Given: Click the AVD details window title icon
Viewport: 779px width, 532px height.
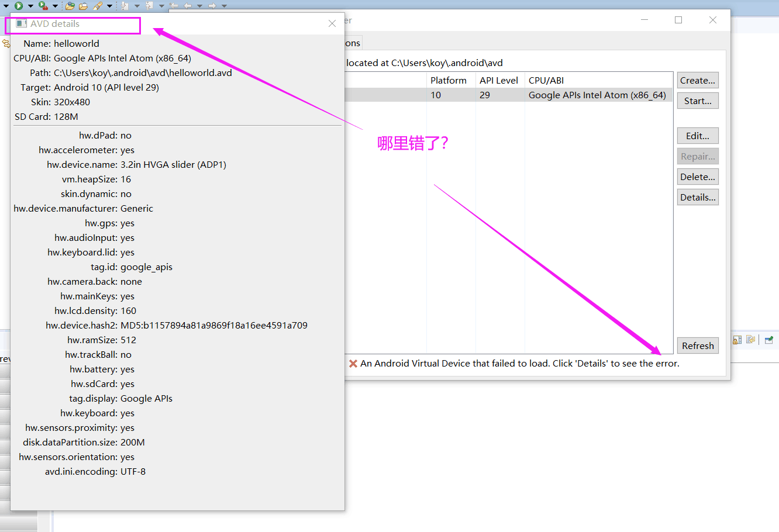Looking at the screenshot, I should click(x=22, y=23).
